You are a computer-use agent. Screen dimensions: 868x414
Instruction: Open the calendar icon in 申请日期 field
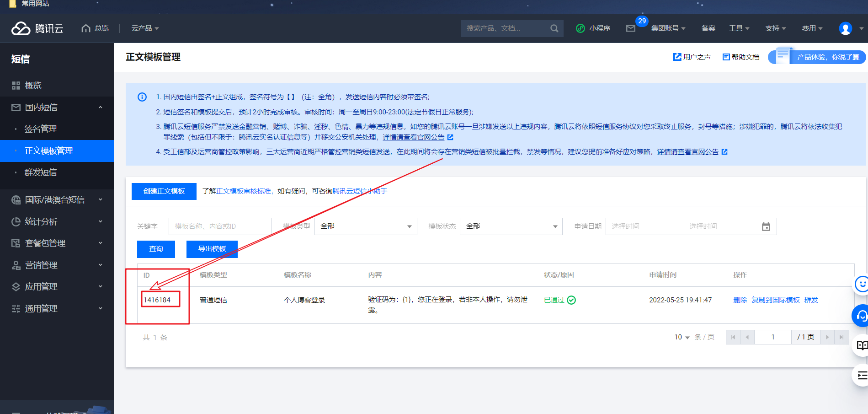766,226
